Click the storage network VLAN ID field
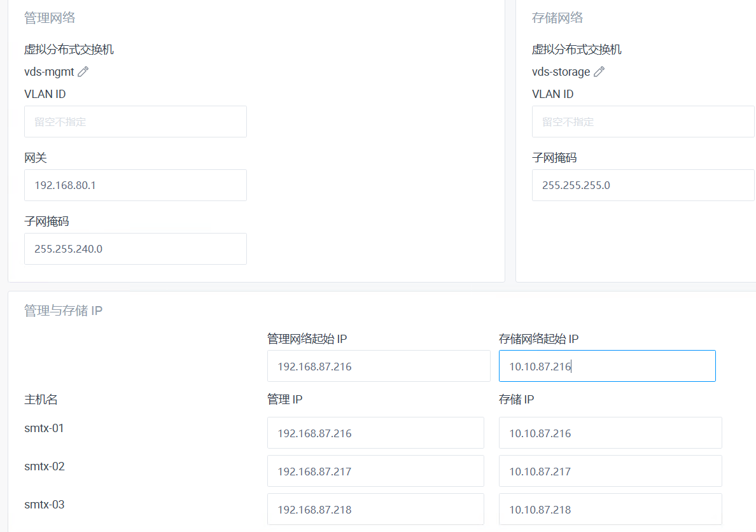 (x=643, y=122)
